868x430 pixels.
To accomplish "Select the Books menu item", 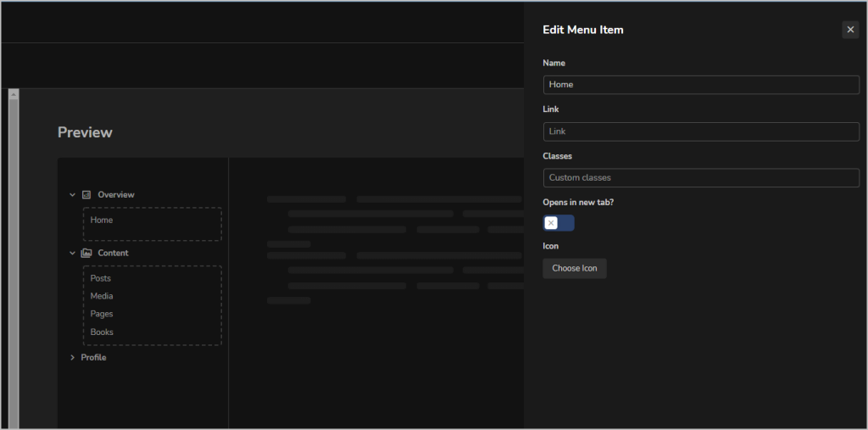I will (102, 332).
